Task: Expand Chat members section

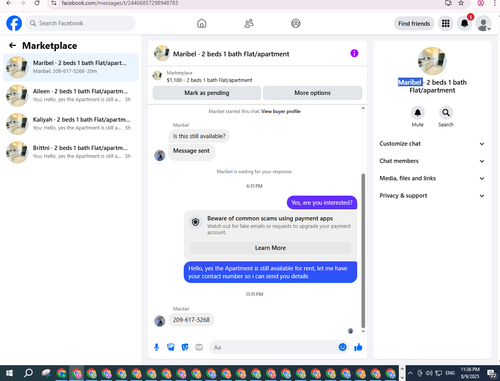Action: pyautogui.click(x=432, y=161)
